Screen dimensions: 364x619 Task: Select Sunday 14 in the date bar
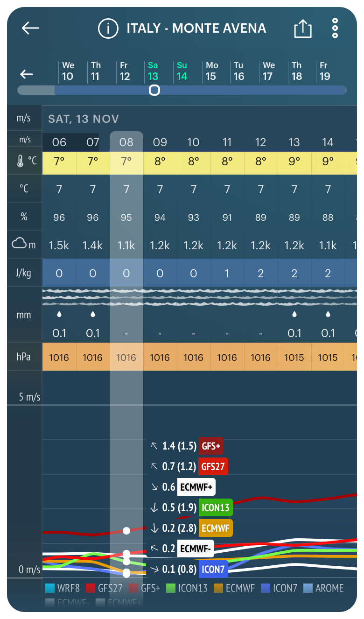pyautogui.click(x=182, y=71)
